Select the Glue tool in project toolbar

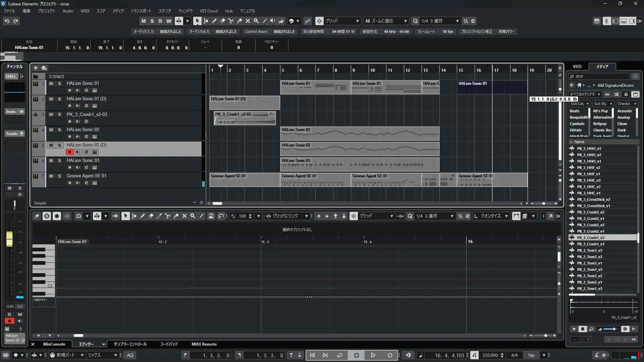239,21
